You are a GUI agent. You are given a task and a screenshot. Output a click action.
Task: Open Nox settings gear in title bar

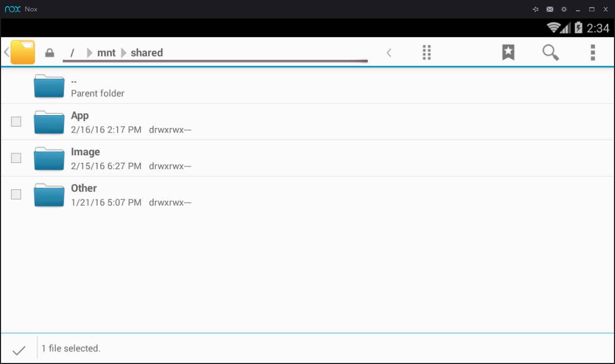tap(564, 9)
